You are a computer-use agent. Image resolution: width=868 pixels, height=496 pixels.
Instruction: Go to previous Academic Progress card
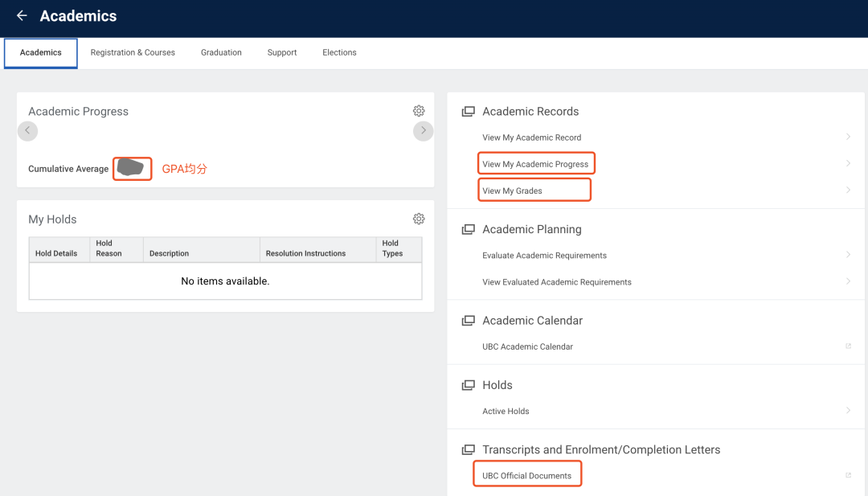(27, 130)
